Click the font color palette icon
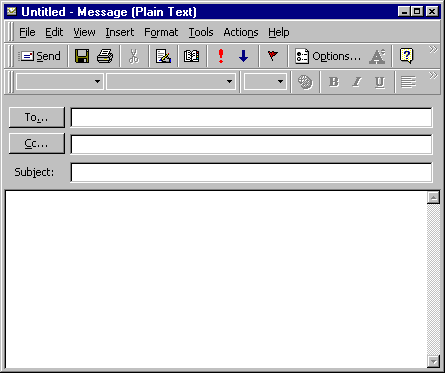This screenshot has width=445, height=373. coord(305,82)
